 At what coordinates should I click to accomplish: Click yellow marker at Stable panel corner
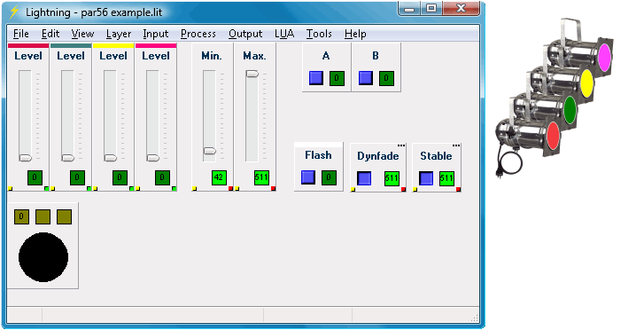pyautogui.click(x=415, y=190)
